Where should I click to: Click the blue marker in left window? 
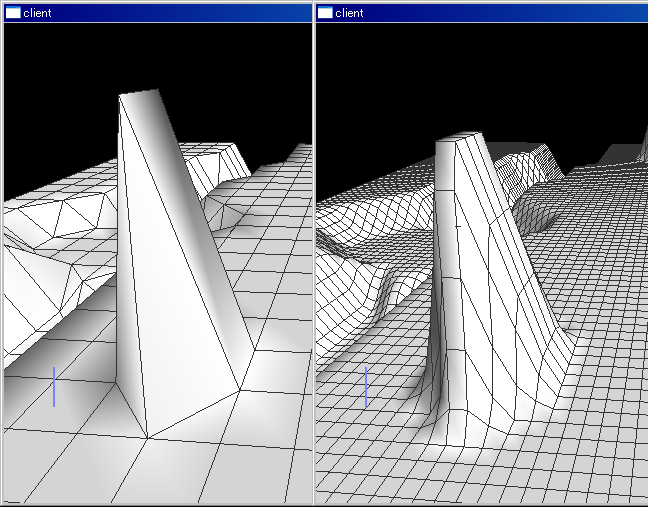click(x=54, y=387)
